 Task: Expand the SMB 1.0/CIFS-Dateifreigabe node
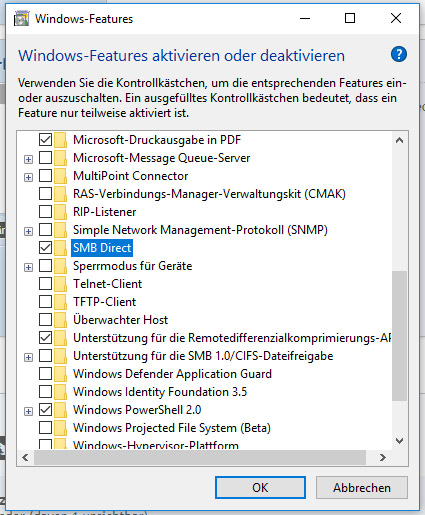(28, 357)
